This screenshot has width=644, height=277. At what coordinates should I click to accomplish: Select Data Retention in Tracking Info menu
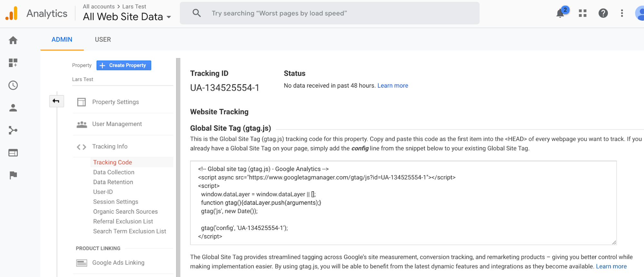click(x=113, y=182)
